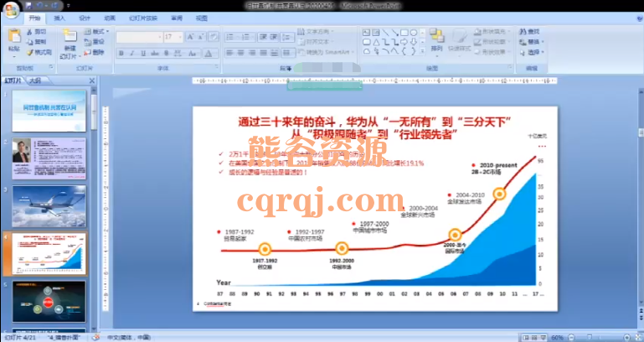Screen dimensions: 644x342
Task: Convert text via 转换为 SmartArt
Action: 327,52
